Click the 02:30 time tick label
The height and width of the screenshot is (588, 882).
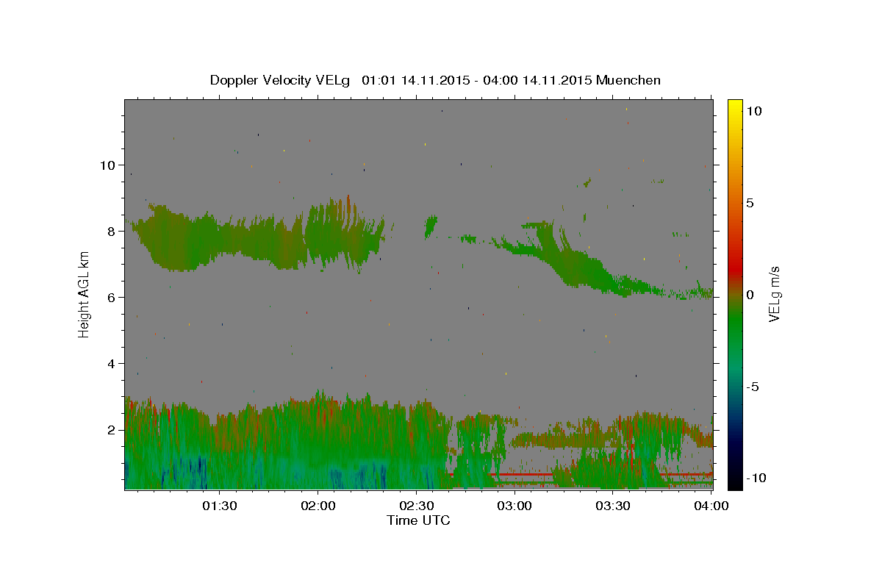coord(416,506)
